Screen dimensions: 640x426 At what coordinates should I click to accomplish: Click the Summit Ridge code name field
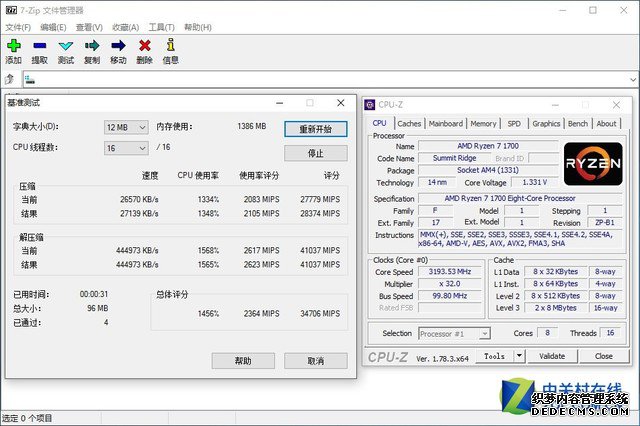(x=454, y=158)
